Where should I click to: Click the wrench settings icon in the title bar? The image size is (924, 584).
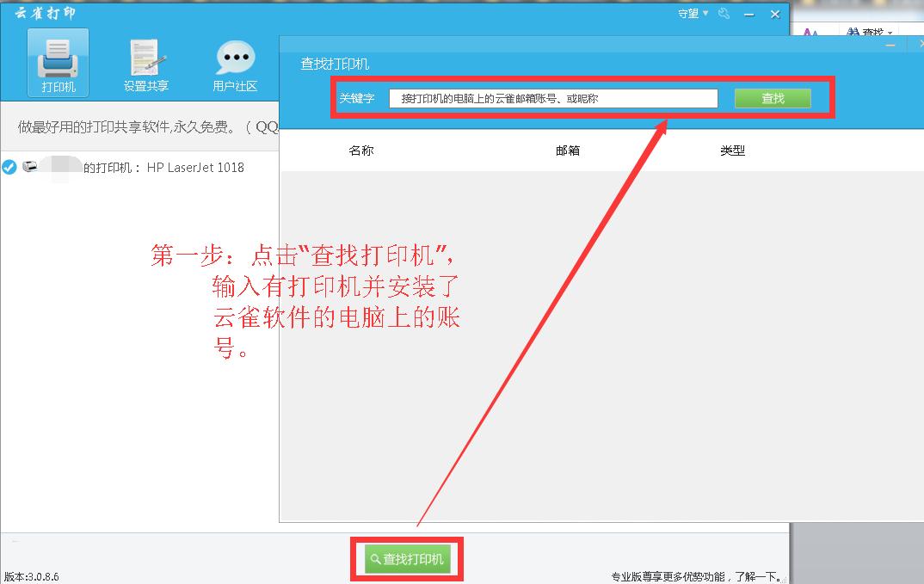coord(724,14)
